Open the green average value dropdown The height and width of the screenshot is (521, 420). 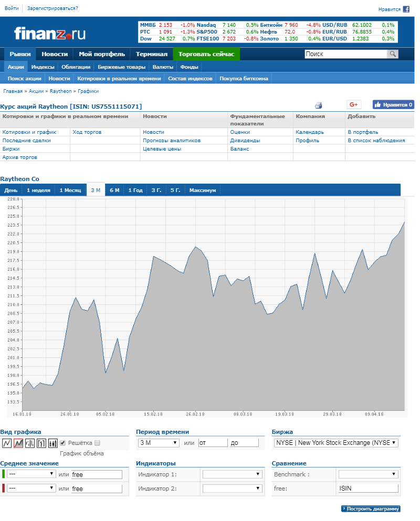[31, 474]
